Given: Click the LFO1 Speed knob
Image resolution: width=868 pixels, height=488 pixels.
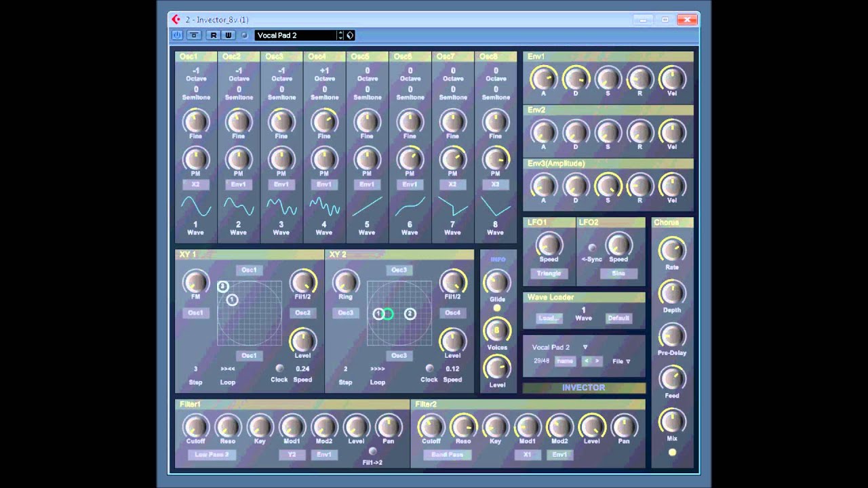Looking at the screenshot, I should pos(549,245).
